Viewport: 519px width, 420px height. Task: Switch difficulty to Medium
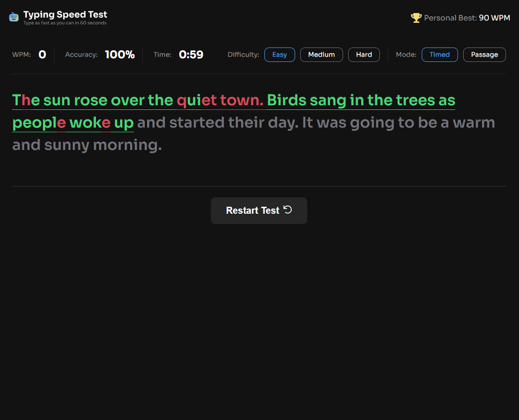pos(321,54)
